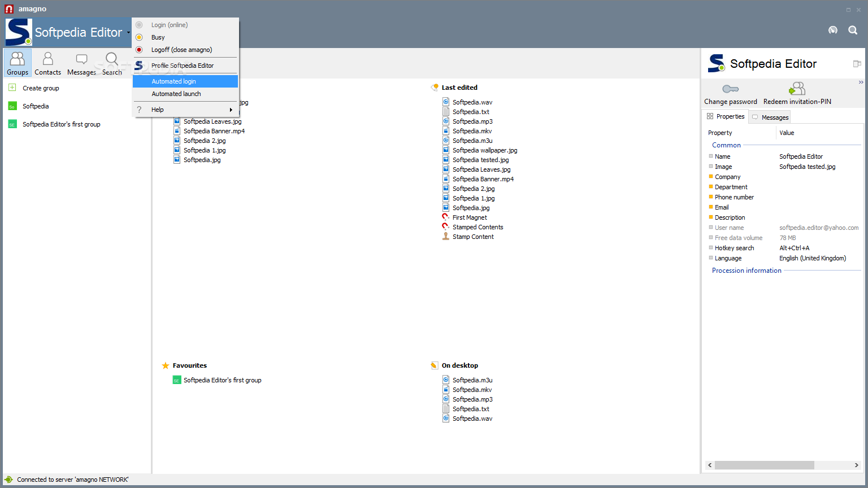Click the magnifier icon in the top header

853,30
